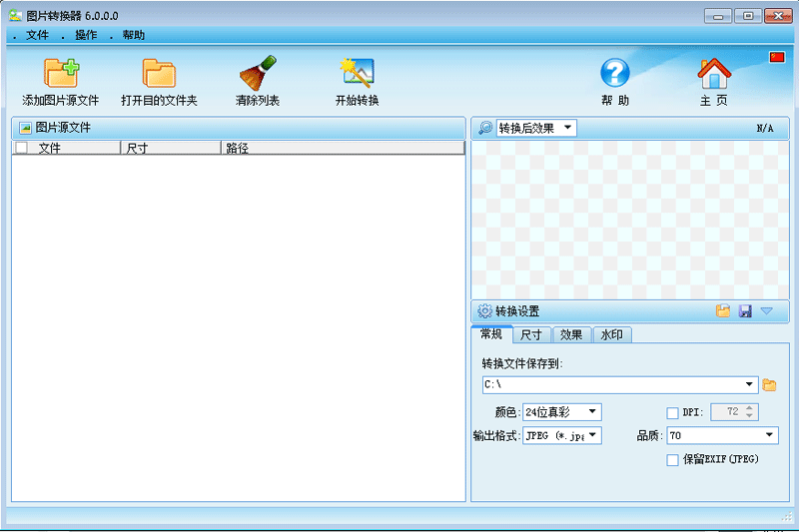Open Help with the question mark icon

[x=615, y=73]
